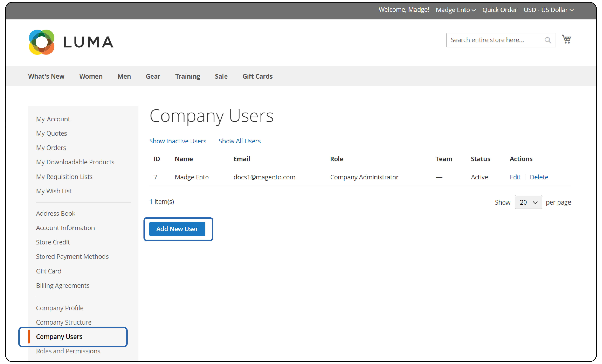
Task: Click the Add New User button
Action: 177,229
